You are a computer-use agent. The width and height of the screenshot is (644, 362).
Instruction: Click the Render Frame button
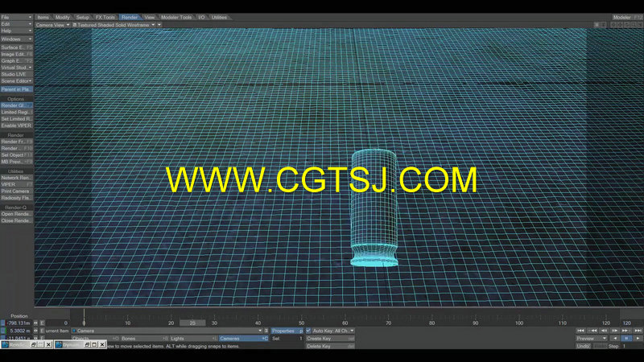16,142
